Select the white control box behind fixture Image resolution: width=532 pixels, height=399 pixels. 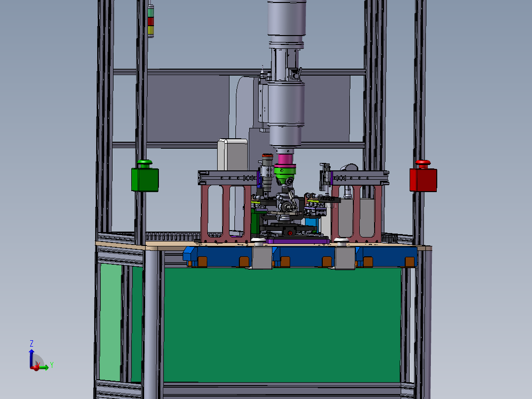232,155
